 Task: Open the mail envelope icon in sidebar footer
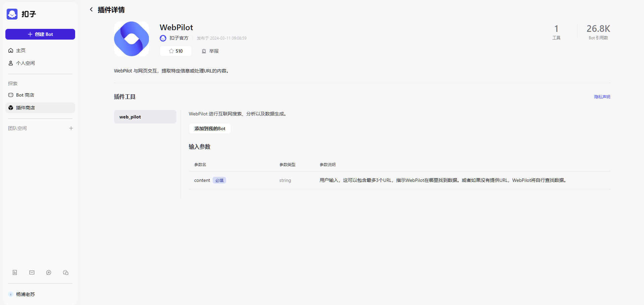pyautogui.click(x=32, y=272)
